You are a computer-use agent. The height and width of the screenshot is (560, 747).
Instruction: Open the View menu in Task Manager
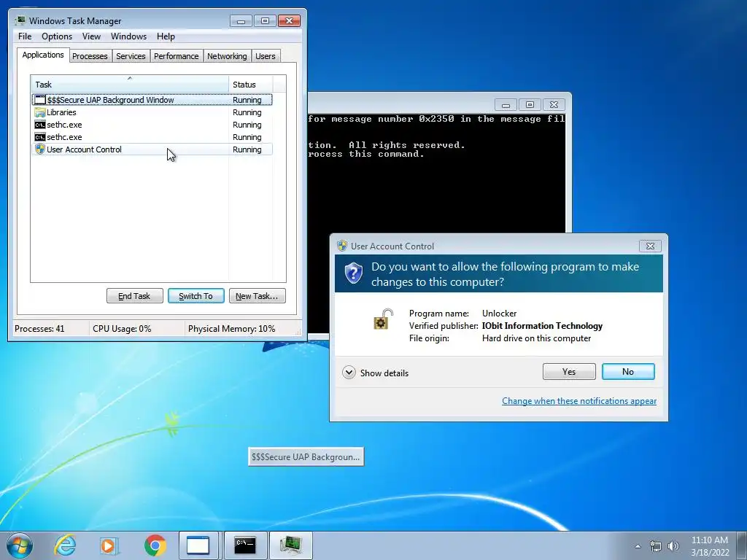pos(91,36)
